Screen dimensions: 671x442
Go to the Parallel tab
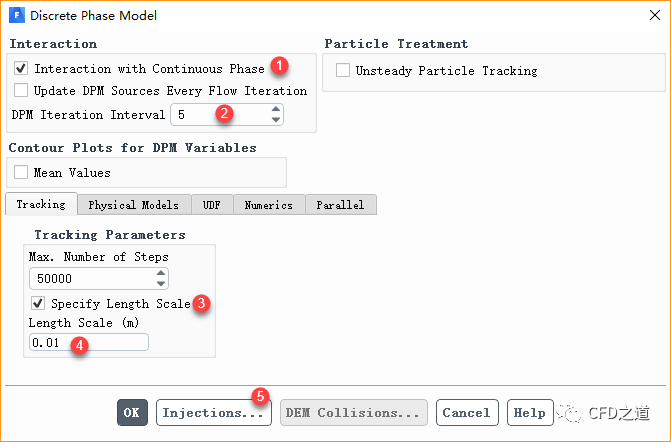point(341,204)
